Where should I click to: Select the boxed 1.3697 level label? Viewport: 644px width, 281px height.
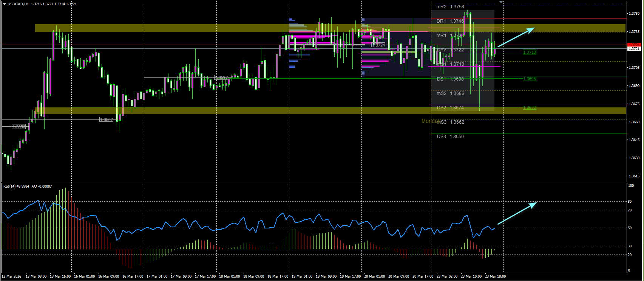(x=221, y=78)
